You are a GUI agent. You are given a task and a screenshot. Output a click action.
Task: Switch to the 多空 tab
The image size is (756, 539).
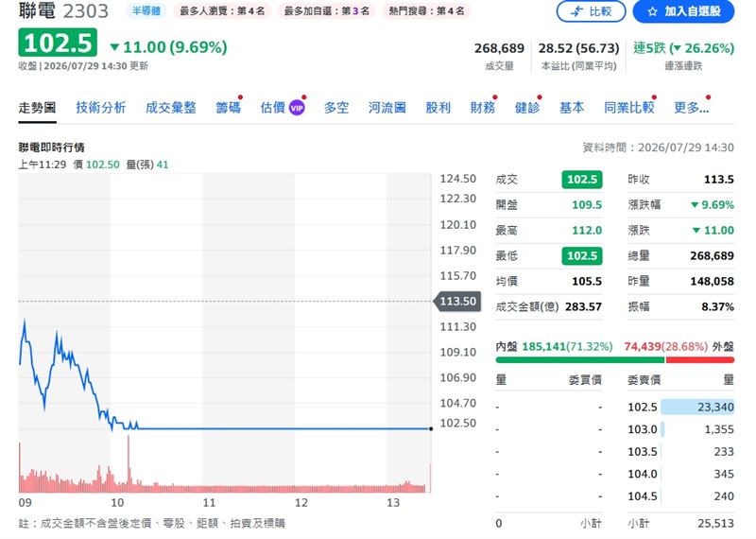point(336,108)
